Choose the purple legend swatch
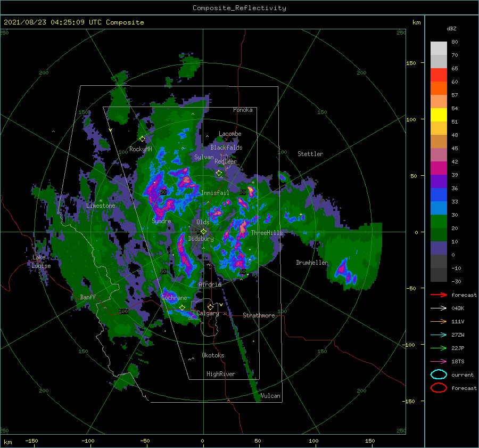Image resolution: width=479 pixels, height=448 pixels. [439, 181]
